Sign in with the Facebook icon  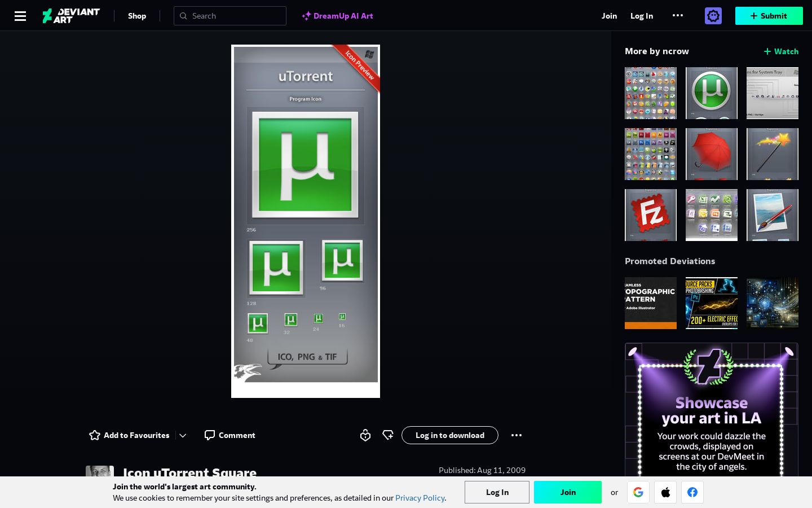[692, 492]
